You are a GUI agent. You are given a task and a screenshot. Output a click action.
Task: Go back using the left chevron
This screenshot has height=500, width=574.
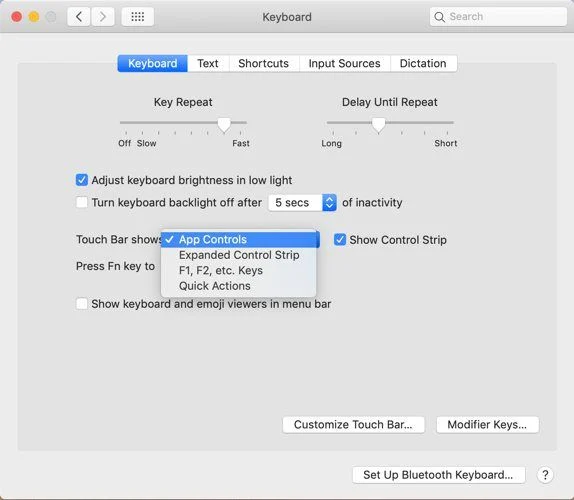pyautogui.click(x=79, y=17)
